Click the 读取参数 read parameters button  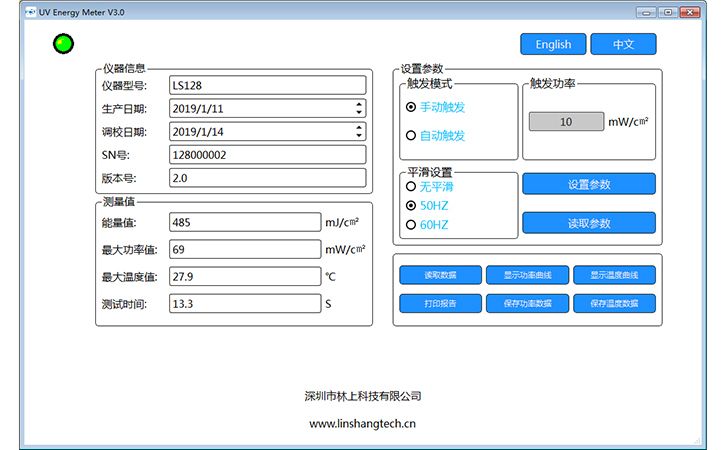pyautogui.click(x=589, y=223)
